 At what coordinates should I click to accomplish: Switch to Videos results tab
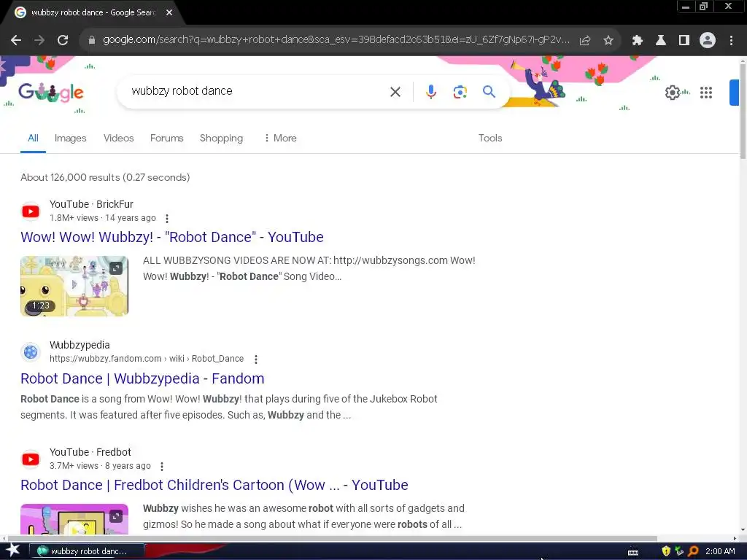119,138
